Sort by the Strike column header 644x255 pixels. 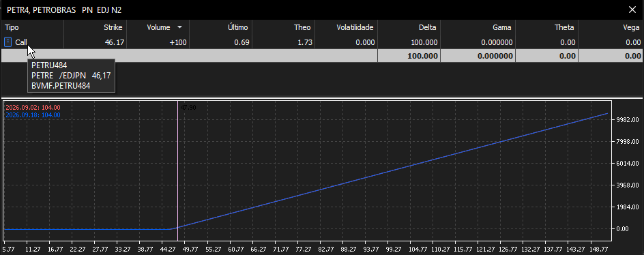[114, 27]
